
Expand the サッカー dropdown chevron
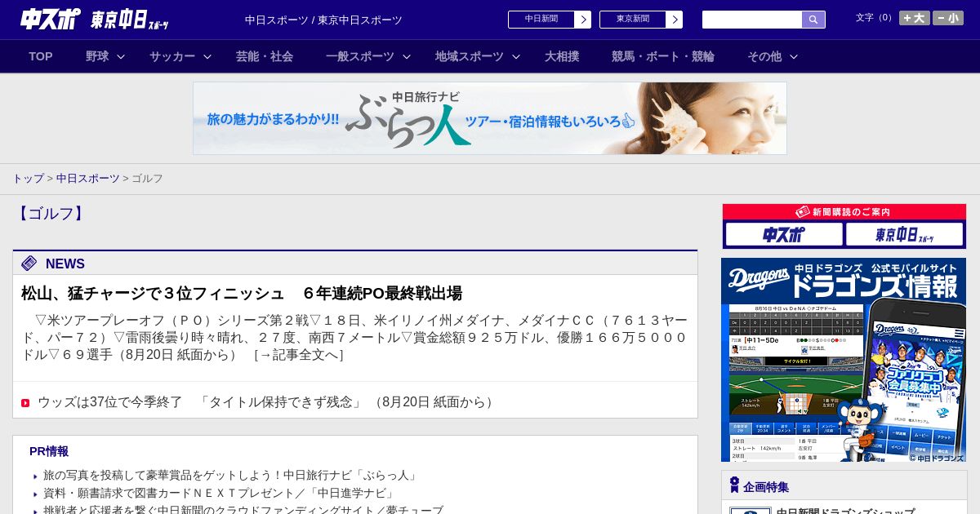point(207,56)
